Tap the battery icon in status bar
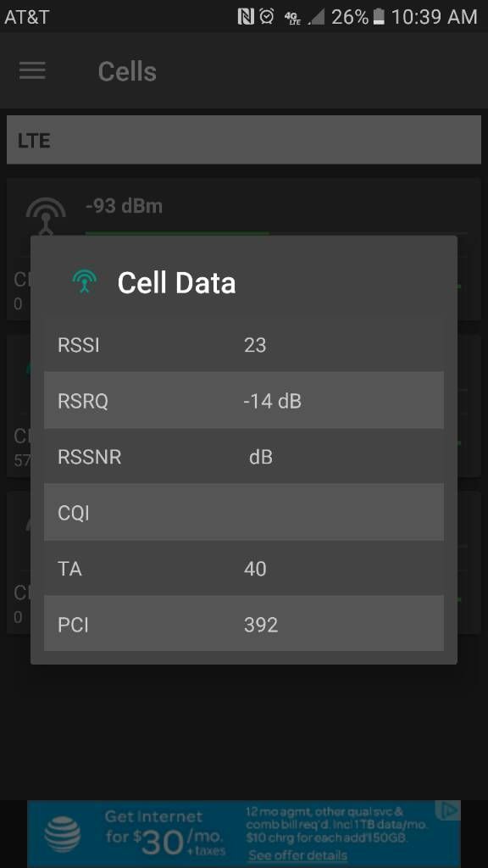Screen dimensions: 488x868 coord(379,17)
